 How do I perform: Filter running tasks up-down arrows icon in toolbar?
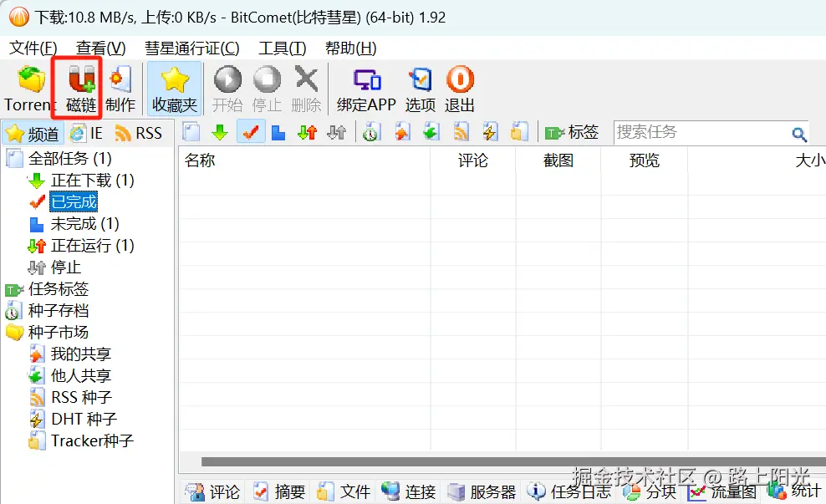tap(307, 132)
